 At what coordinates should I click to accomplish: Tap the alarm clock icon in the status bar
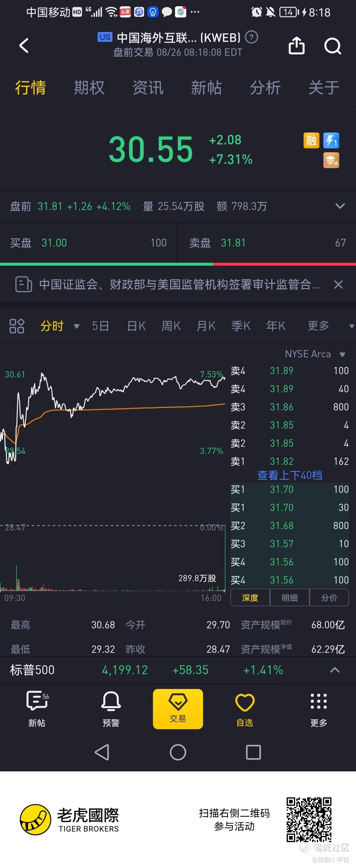tap(257, 13)
